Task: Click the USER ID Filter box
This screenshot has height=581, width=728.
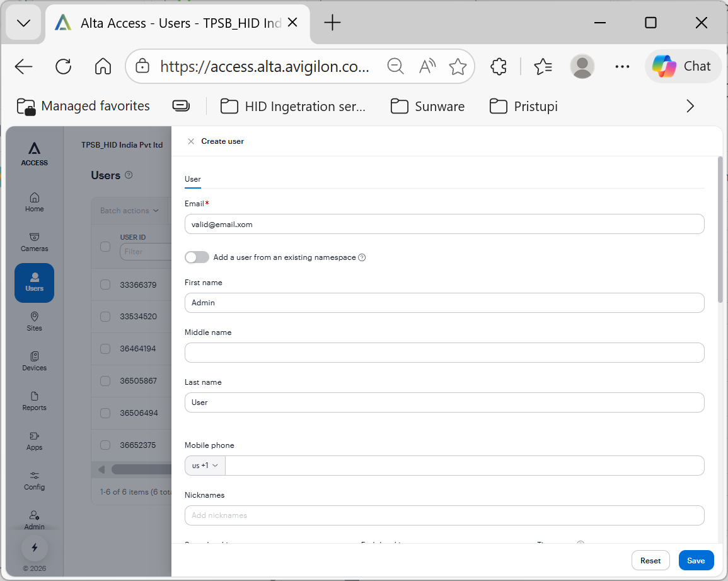Action: (x=146, y=252)
